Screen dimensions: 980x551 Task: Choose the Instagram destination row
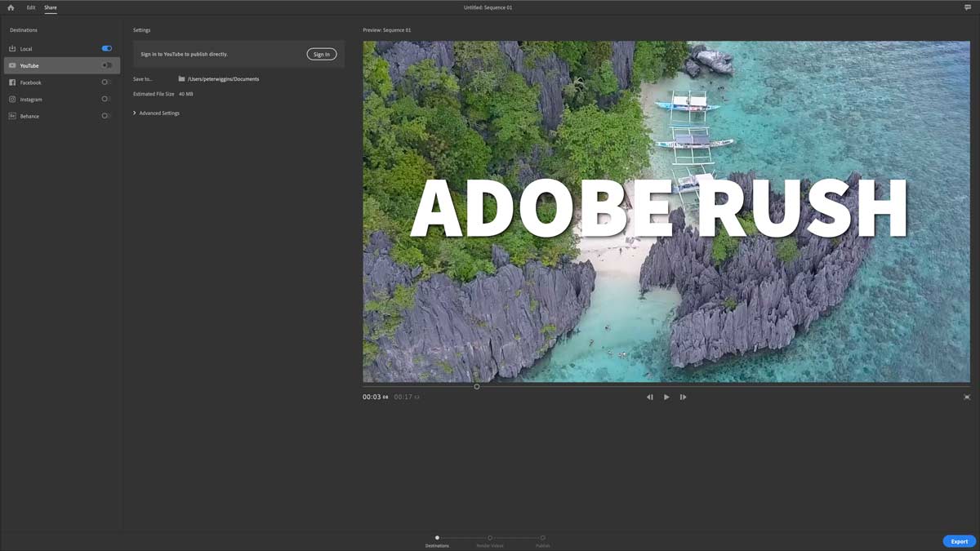pos(61,99)
